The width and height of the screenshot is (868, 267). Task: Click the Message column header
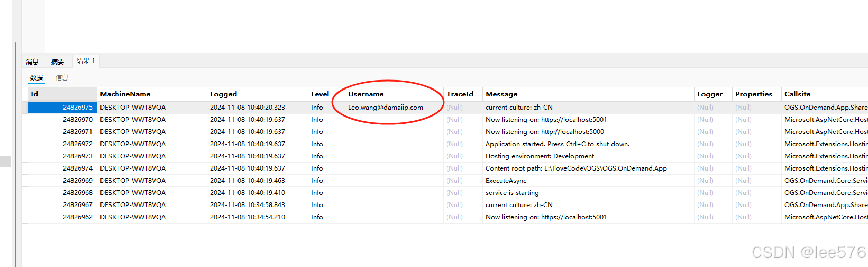coord(588,94)
